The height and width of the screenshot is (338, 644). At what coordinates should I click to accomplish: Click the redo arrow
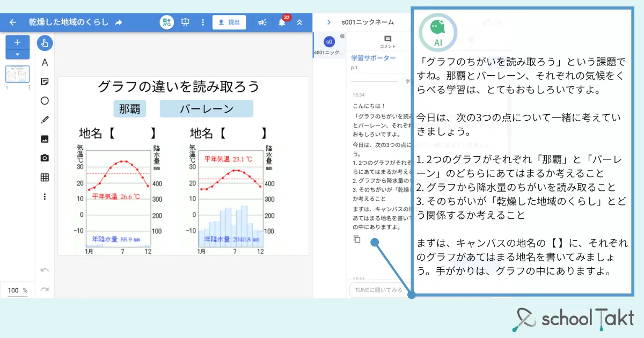[45, 289]
